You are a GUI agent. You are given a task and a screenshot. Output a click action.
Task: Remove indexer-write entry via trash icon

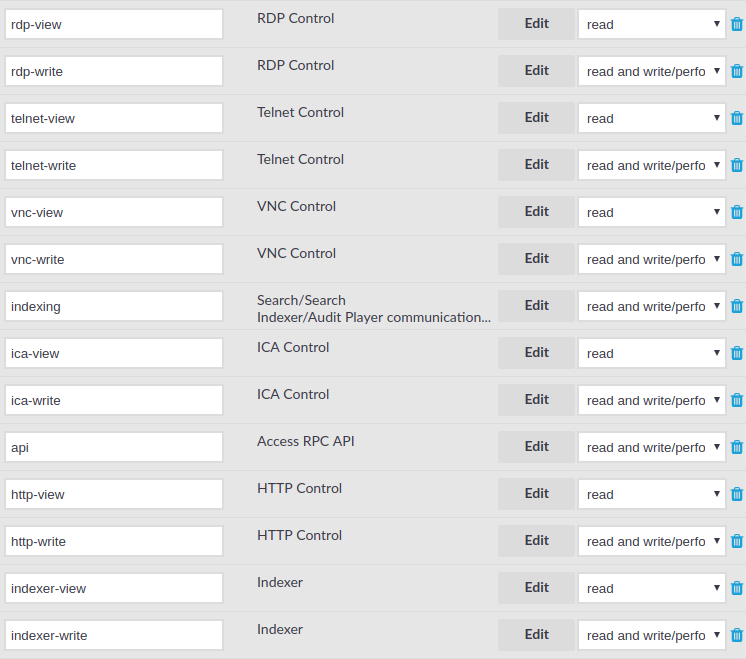point(736,635)
